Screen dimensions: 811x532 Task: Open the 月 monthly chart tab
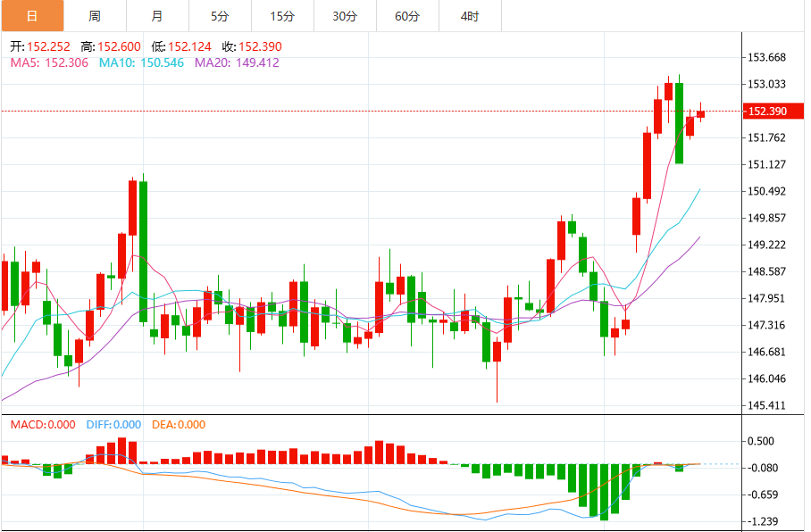point(157,16)
